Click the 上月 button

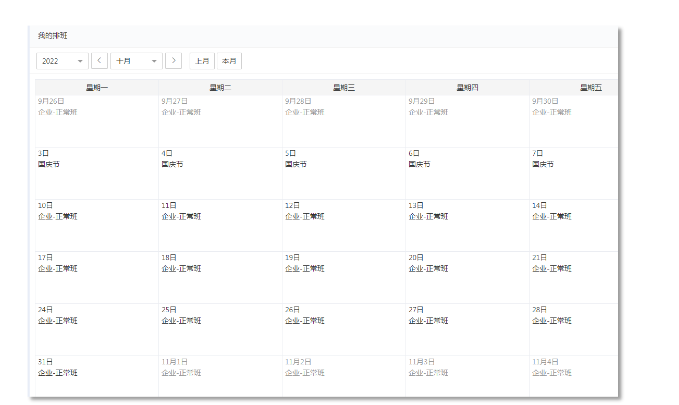202,61
